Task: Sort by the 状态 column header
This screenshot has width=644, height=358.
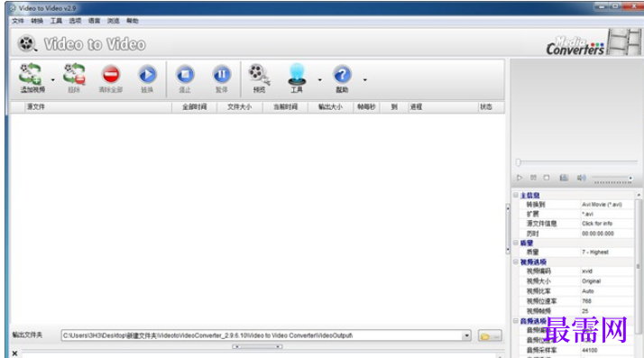Action: (492, 106)
